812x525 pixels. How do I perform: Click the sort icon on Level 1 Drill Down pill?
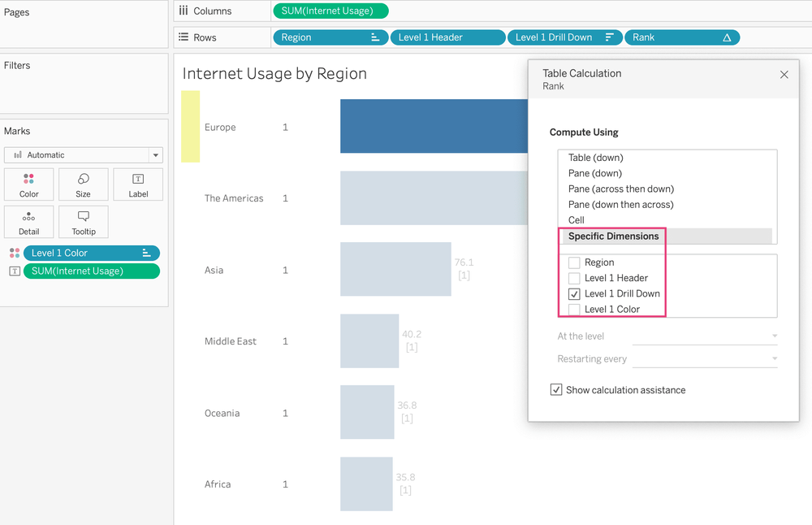[611, 37]
